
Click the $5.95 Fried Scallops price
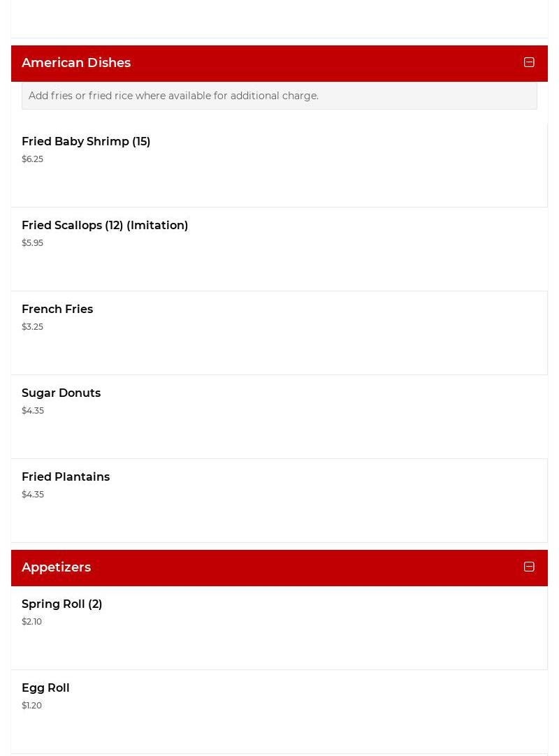click(x=32, y=243)
